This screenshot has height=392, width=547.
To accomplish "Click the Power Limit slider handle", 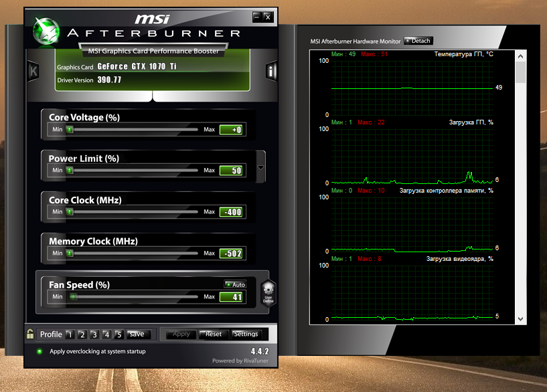I will [70, 171].
